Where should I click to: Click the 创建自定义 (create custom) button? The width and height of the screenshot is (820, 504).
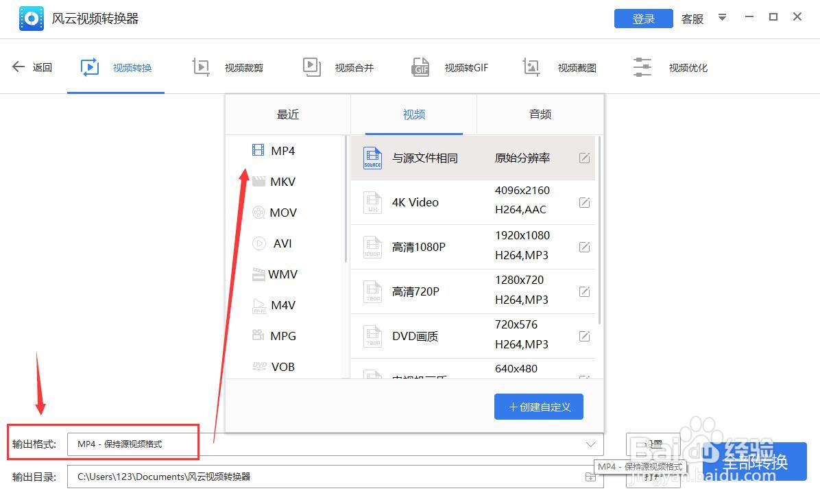[539, 406]
